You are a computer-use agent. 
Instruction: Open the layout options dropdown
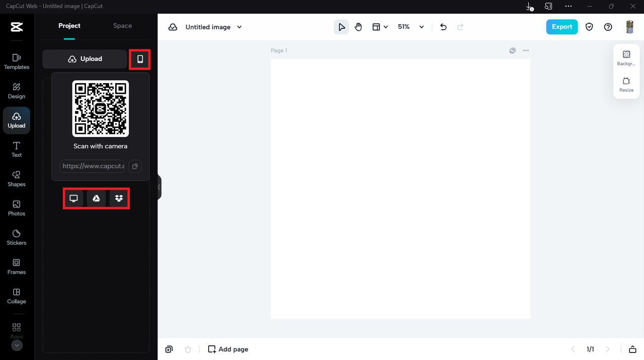(380, 27)
